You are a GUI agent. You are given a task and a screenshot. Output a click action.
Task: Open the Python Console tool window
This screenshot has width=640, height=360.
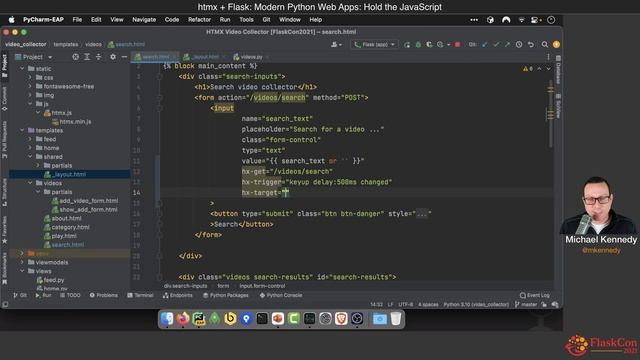(281, 295)
